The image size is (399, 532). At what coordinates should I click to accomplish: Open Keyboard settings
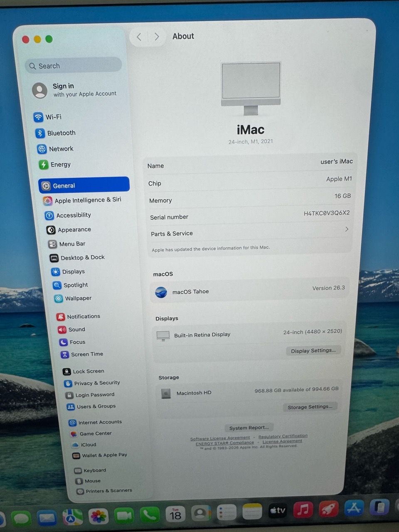(91, 470)
